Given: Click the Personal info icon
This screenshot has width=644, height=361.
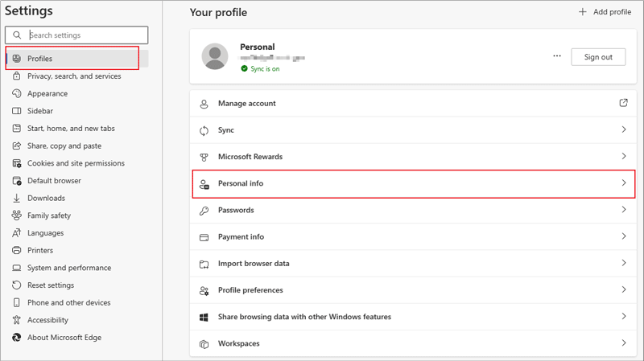Looking at the screenshot, I should [204, 184].
